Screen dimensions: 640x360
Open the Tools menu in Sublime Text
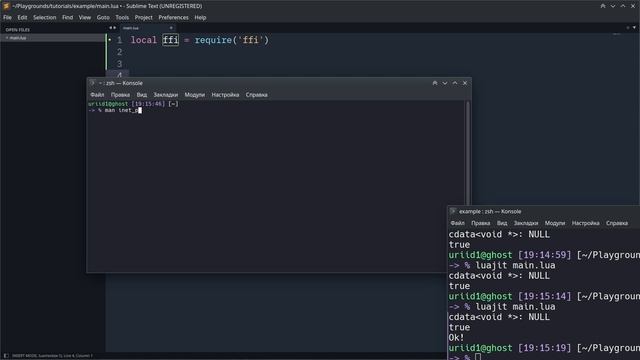point(122,18)
